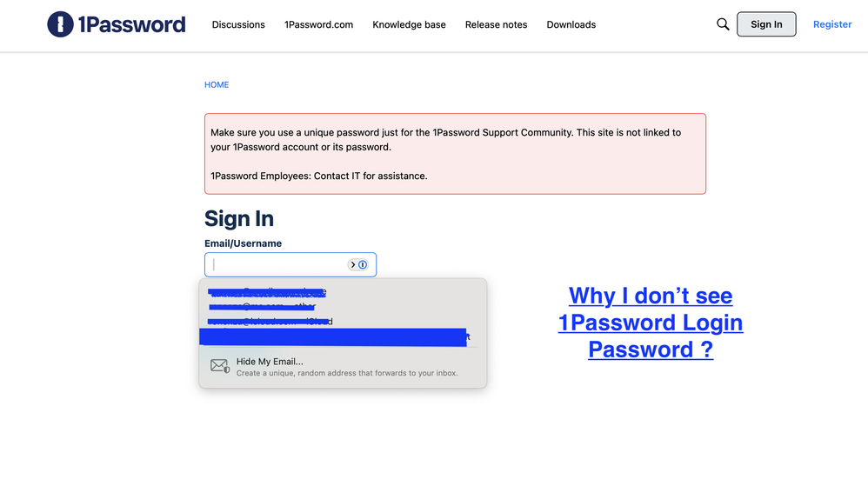Click the Hide My Email envelope icon
The height and width of the screenshot is (486, 868).
pyautogui.click(x=219, y=366)
